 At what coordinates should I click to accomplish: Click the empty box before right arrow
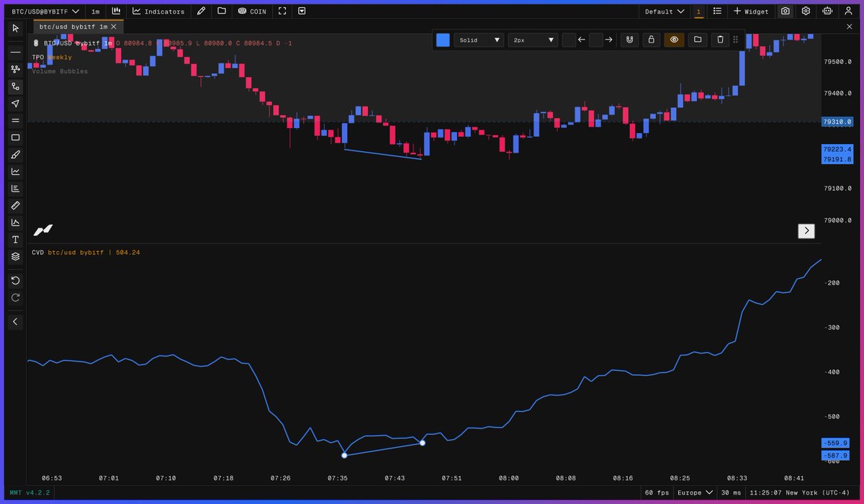tap(596, 40)
